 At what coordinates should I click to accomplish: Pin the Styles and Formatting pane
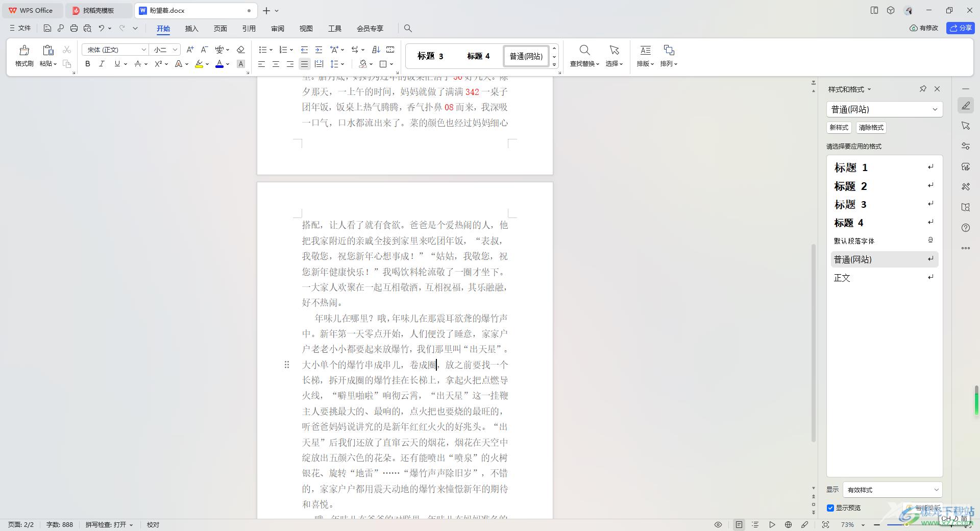click(x=923, y=89)
